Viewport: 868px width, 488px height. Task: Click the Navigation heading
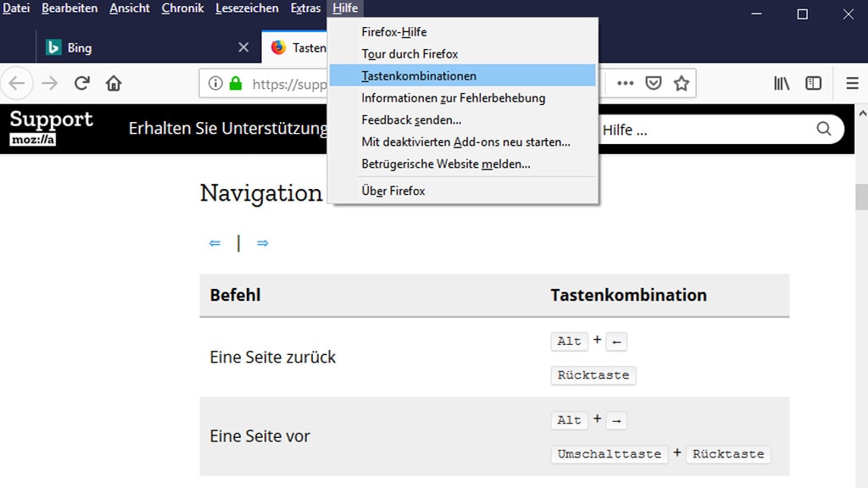pyautogui.click(x=261, y=194)
